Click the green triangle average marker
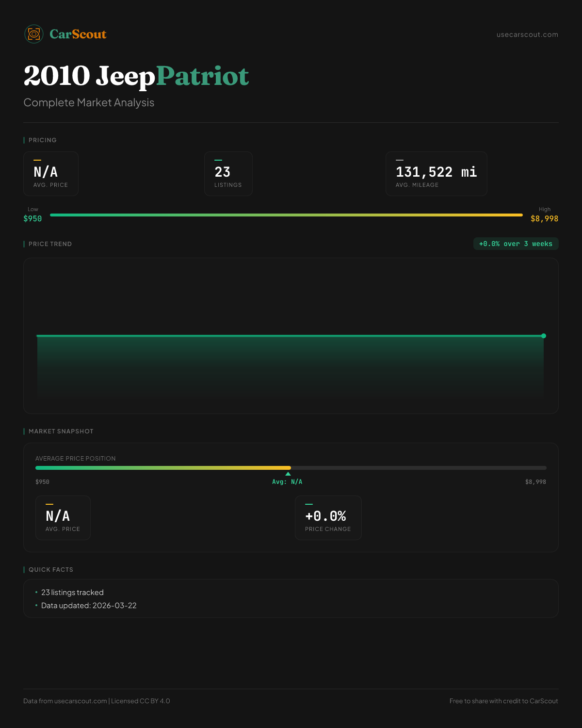This screenshot has width=582, height=728. (x=288, y=474)
